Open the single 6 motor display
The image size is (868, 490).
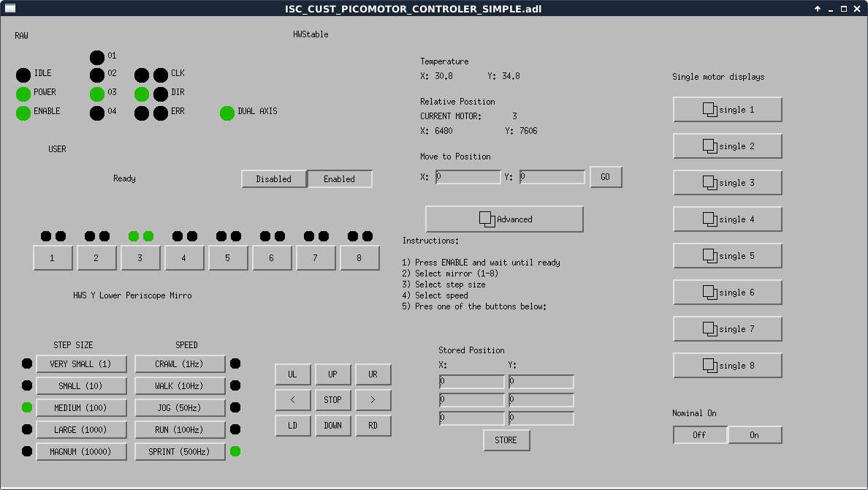pyautogui.click(x=728, y=293)
